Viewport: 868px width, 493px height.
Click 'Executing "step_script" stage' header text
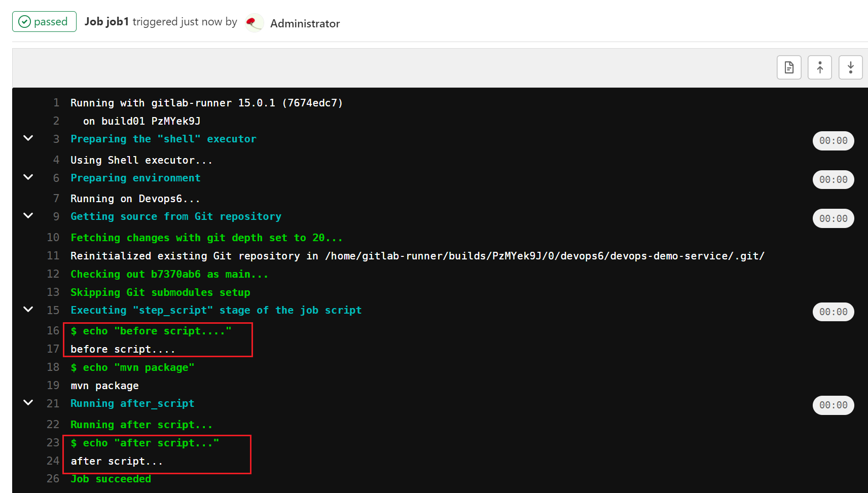tap(216, 310)
